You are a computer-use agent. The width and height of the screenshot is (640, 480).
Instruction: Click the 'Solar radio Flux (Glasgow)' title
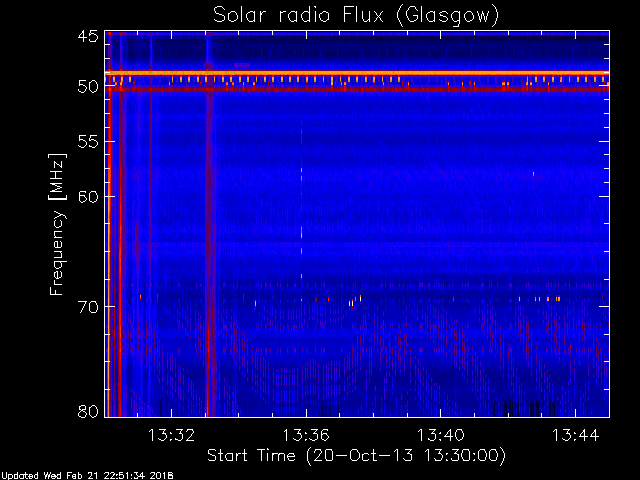(x=356, y=16)
